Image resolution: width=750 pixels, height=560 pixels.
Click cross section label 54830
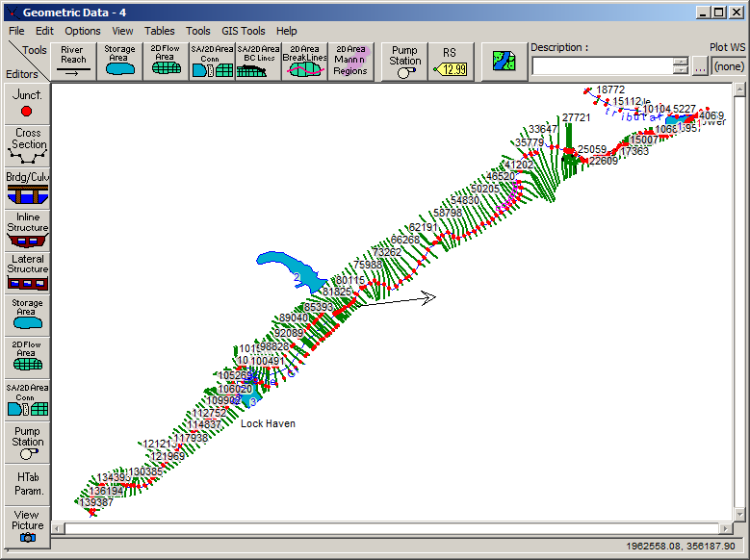click(465, 200)
